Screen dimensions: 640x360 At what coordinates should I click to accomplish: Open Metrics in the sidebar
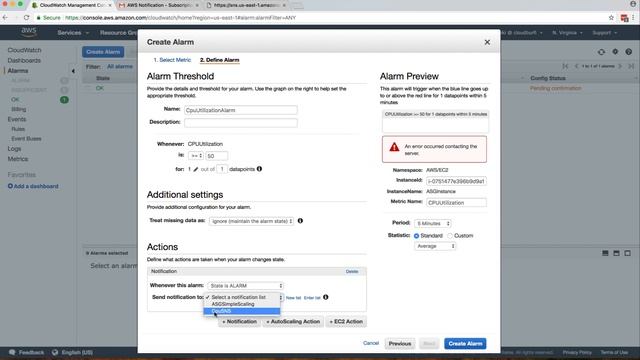(18, 159)
